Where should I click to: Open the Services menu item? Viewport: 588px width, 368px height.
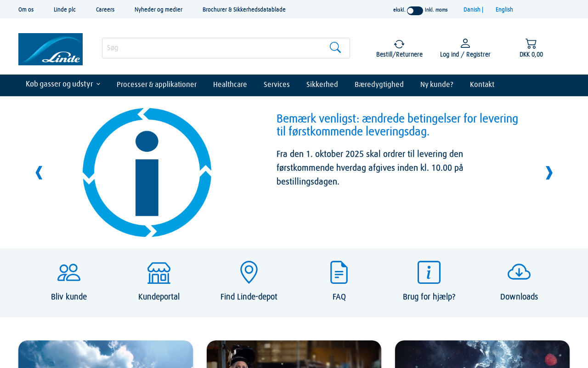click(277, 85)
